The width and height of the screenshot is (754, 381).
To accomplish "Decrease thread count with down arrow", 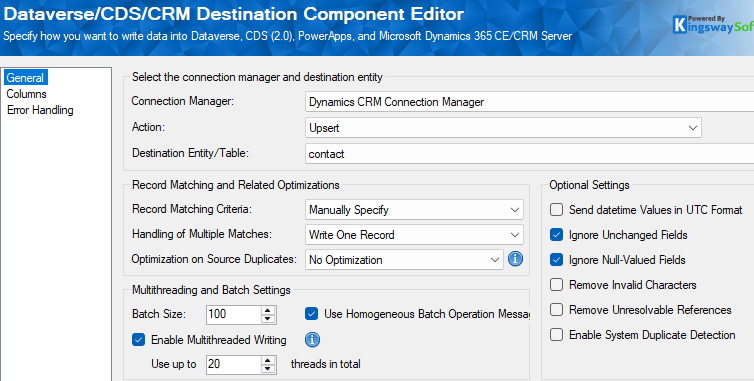I will pyautogui.click(x=268, y=369).
